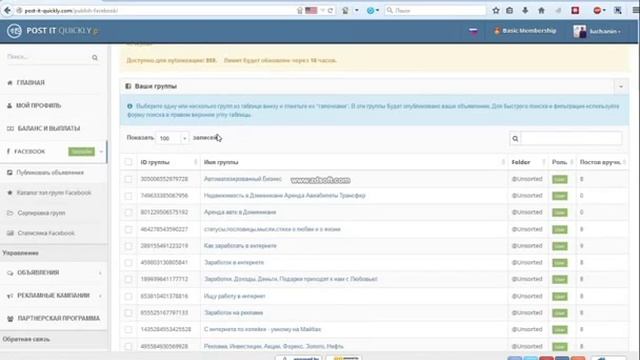Click the sidebar search magnifier icon

95,58
